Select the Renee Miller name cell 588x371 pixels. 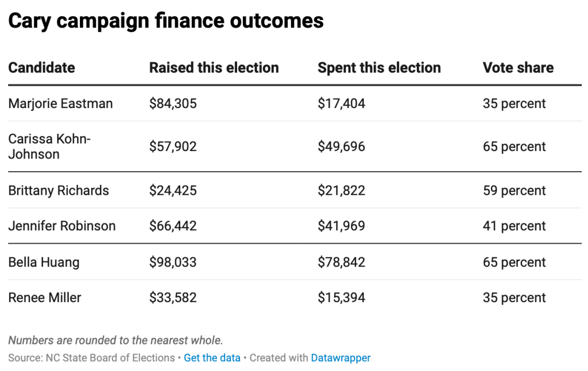(45, 297)
